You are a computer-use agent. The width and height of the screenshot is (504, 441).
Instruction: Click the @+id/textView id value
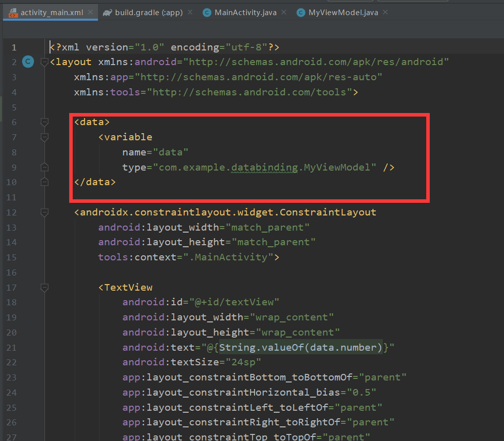234,302
